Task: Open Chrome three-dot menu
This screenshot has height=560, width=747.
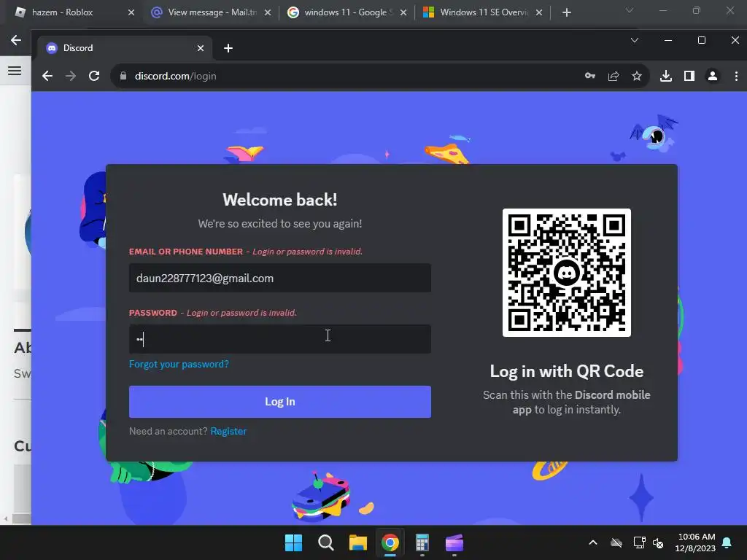Action: (x=736, y=76)
